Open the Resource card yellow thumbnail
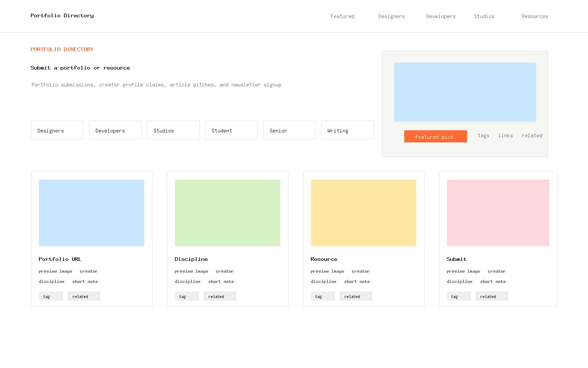The image size is (588, 368). [363, 213]
